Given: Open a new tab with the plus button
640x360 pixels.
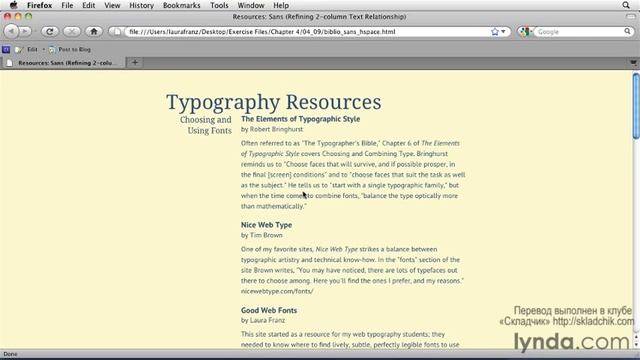Looking at the screenshot, I should coord(135,62).
